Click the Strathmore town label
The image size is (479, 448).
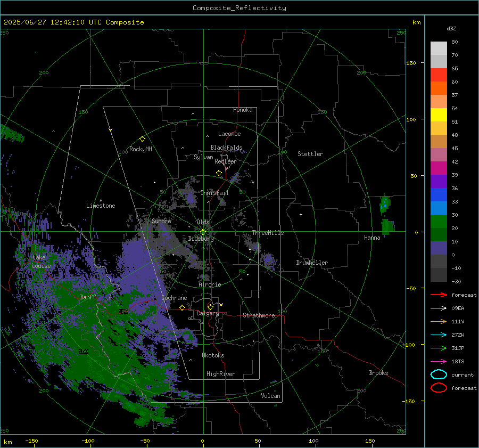[x=259, y=315]
